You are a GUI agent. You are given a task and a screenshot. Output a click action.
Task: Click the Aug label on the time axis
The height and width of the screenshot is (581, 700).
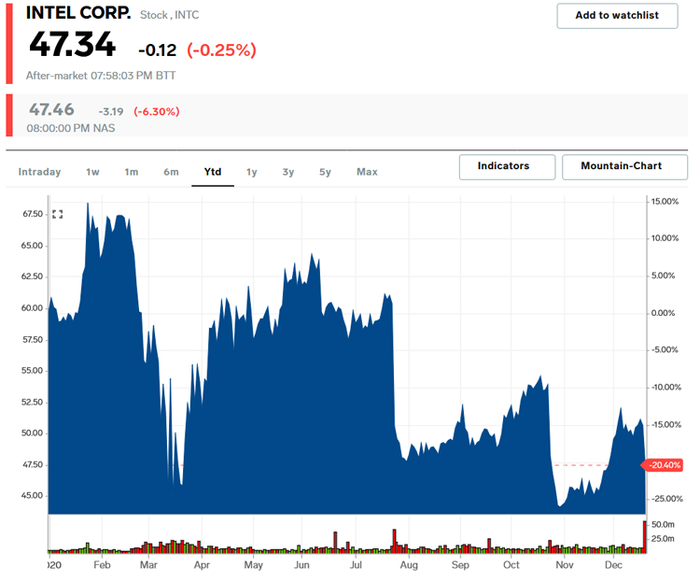pos(408,565)
